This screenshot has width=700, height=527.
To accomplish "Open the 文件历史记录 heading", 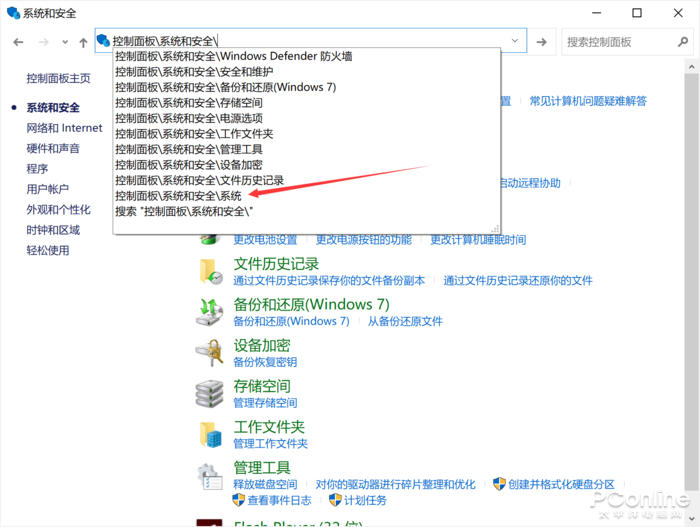I will [276, 264].
